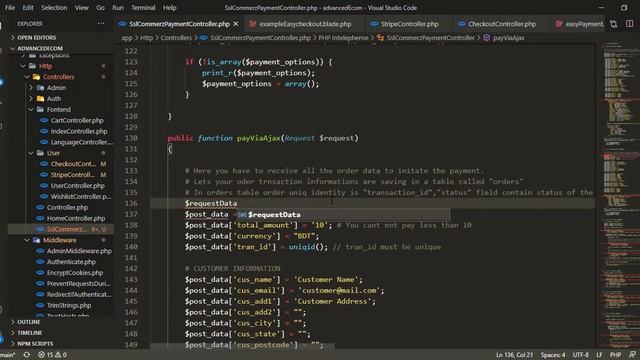640x360 pixels.
Task: Open the Terminal menu
Action: [x=143, y=7]
